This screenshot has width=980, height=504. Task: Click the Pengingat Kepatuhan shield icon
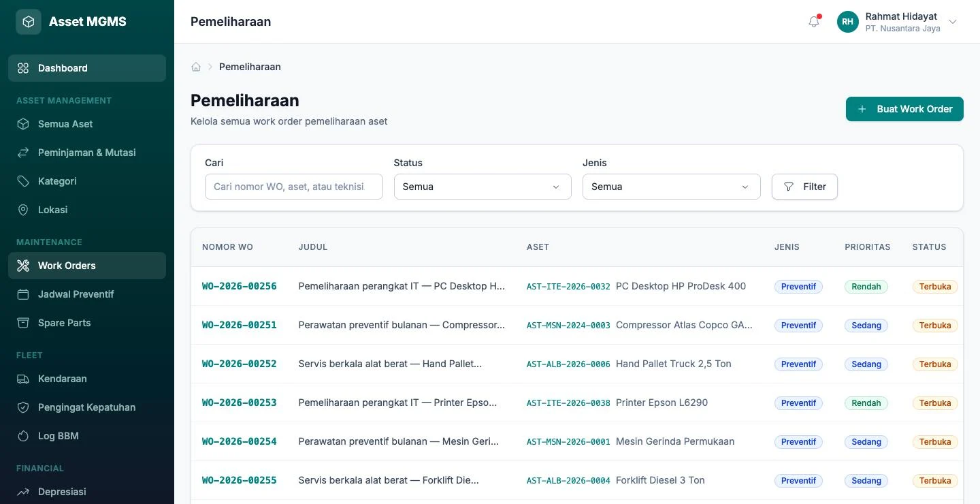tap(23, 407)
